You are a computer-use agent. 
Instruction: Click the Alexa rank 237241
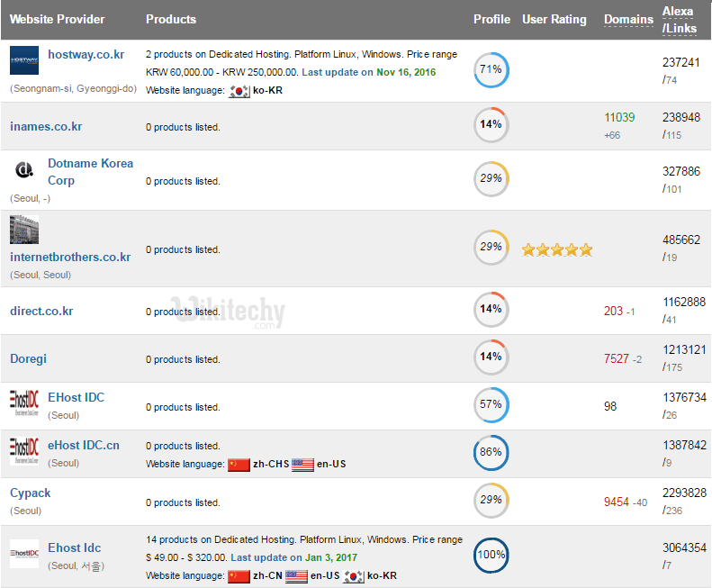pos(681,62)
